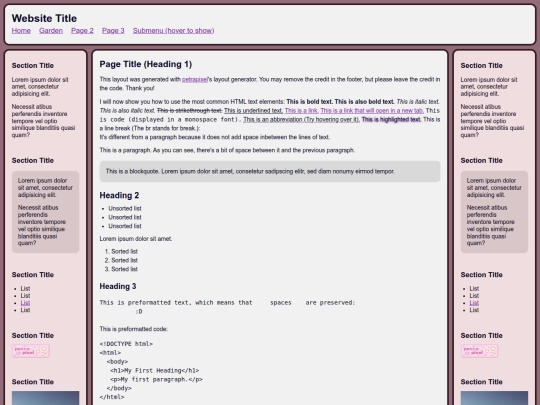540x405 pixels.
Task: Click the Website Title heading
Action: (44, 18)
